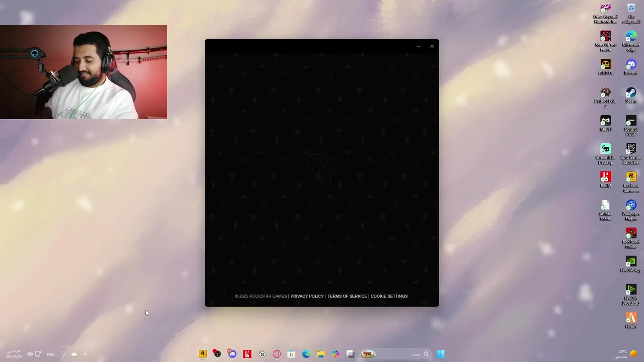
Task: Select Control PCGP desktop icon
Action: 631,126
